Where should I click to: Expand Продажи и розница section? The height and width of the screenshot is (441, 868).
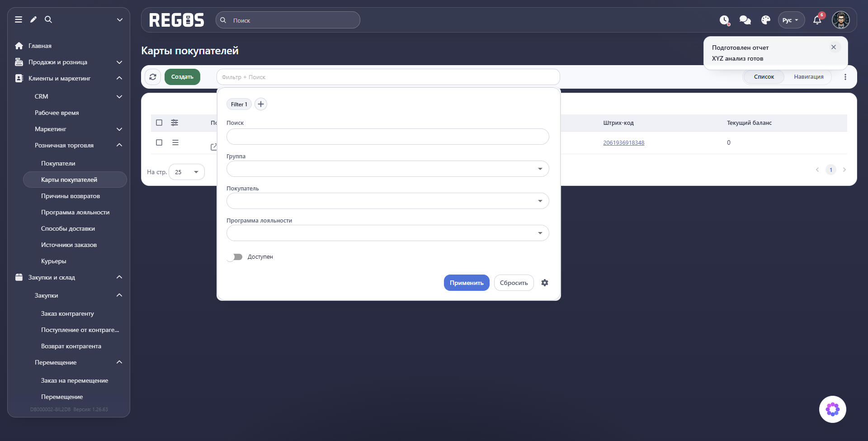[69, 62]
